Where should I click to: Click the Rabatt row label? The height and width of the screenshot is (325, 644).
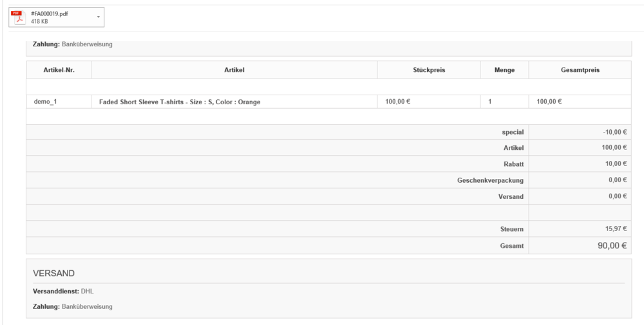[513, 164]
